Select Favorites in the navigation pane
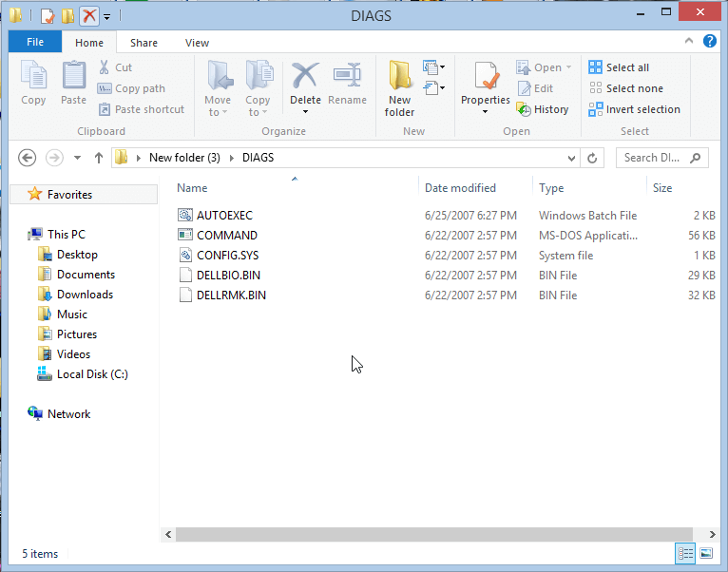This screenshot has width=728, height=572. point(84,195)
